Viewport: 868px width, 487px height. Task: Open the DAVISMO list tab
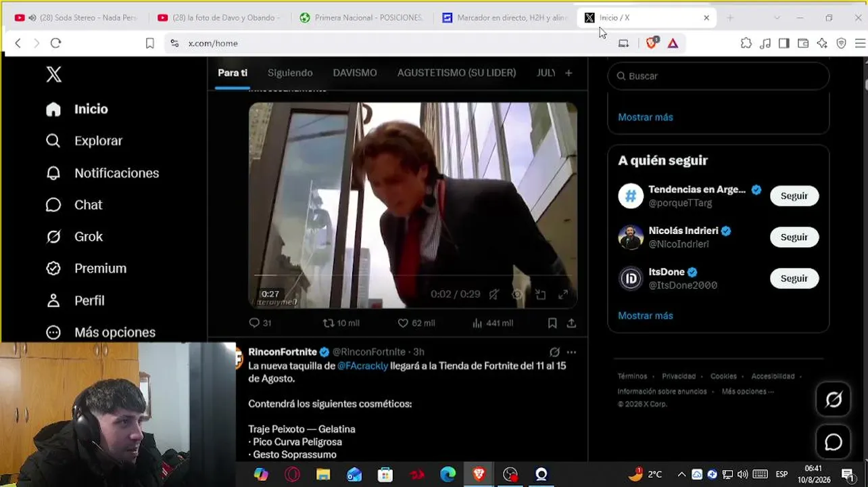pyautogui.click(x=355, y=73)
